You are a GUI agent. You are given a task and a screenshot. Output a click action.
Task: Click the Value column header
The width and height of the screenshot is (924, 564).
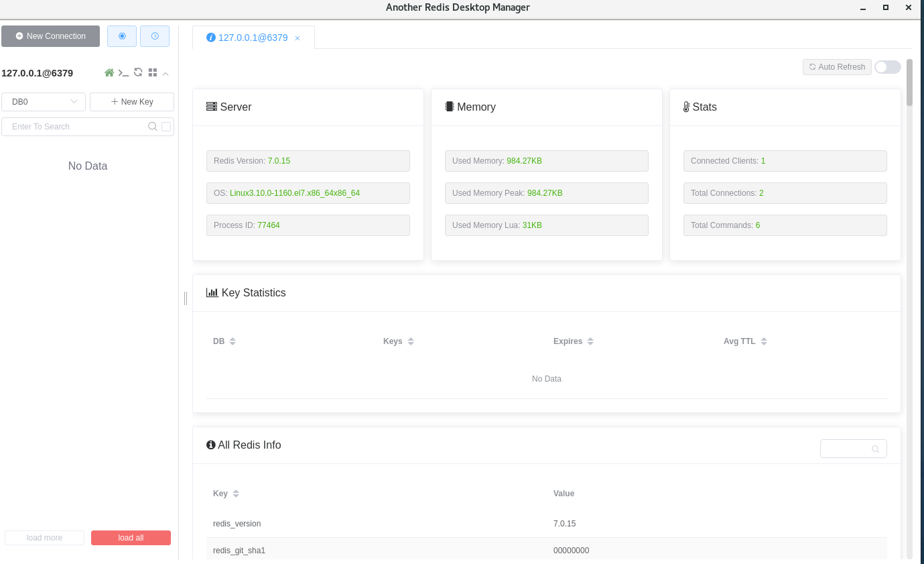click(564, 494)
